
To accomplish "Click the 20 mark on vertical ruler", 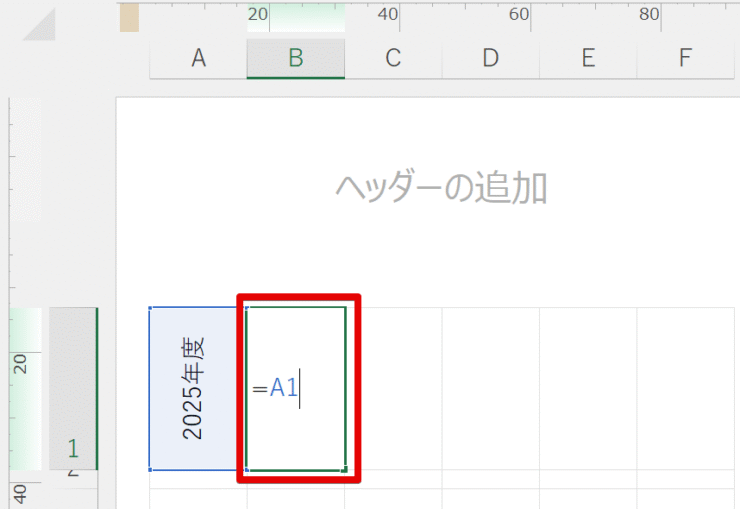I will point(20,364).
